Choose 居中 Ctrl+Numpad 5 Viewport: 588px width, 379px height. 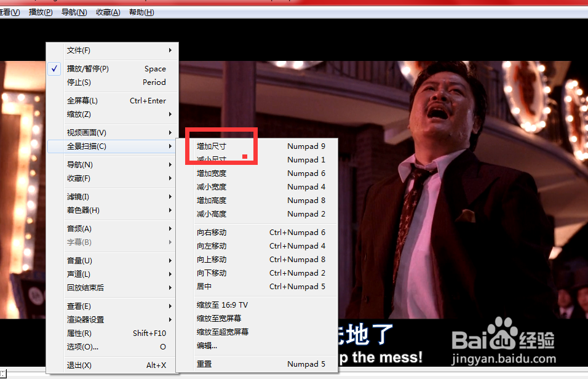(x=257, y=286)
